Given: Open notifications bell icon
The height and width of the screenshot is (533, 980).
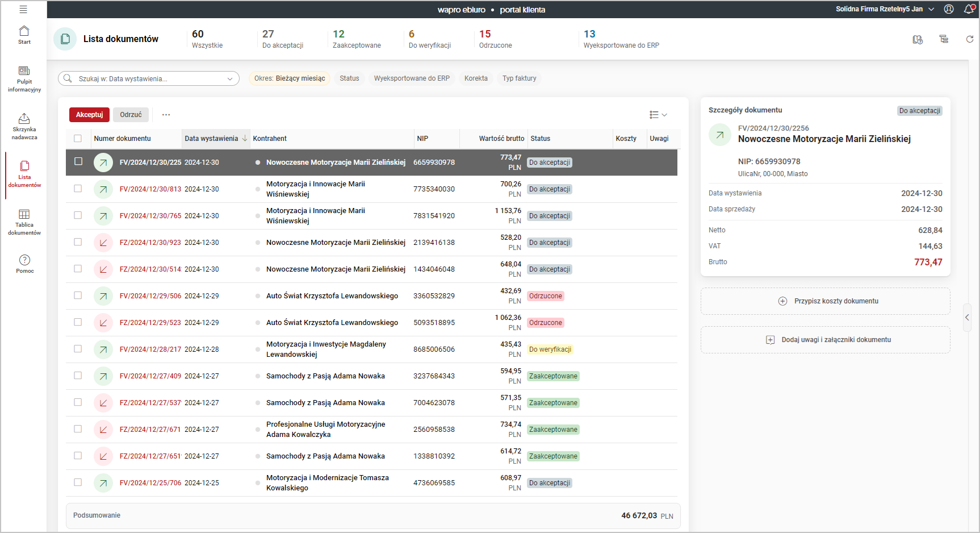Looking at the screenshot, I should [969, 9].
